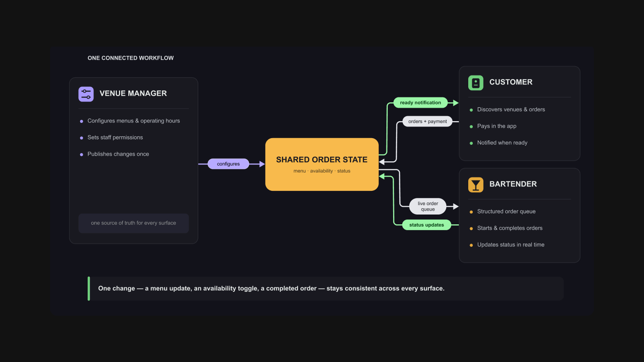Image resolution: width=644 pixels, height=362 pixels.
Task: Click the Bartender cocktail glass icon
Action: [x=476, y=185]
